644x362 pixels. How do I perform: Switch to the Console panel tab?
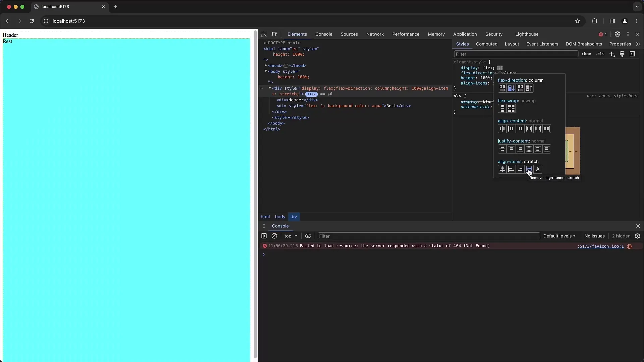pyautogui.click(x=324, y=34)
